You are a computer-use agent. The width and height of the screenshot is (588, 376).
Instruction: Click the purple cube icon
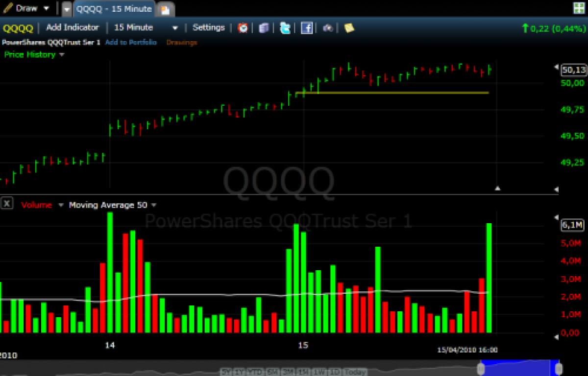pyautogui.click(x=264, y=28)
